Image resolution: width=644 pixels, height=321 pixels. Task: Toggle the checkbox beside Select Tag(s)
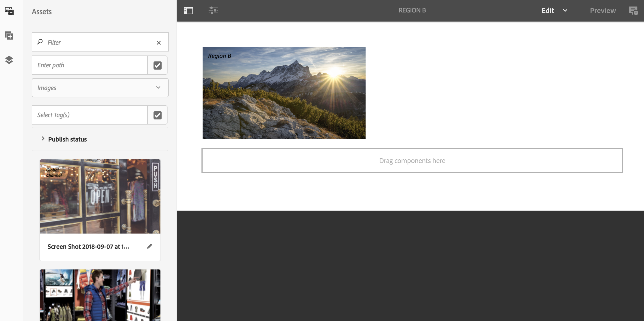pos(158,115)
